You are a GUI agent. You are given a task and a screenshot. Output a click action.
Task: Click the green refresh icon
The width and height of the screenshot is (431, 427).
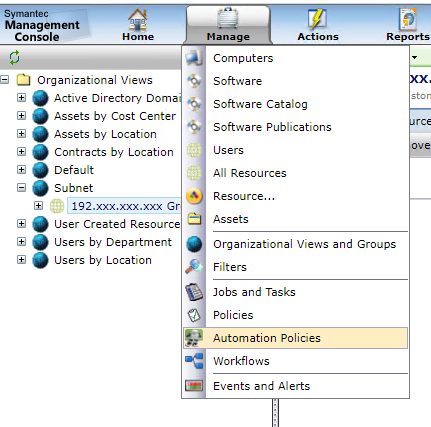click(14, 58)
